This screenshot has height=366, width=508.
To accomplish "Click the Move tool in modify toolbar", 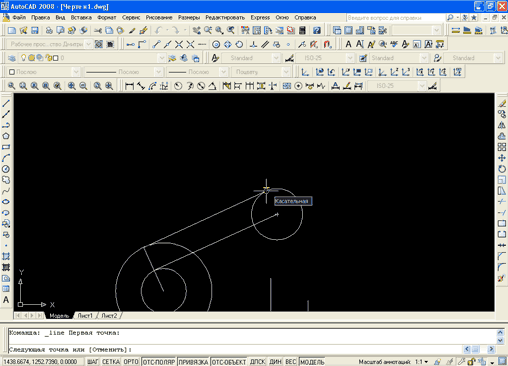I will tap(502, 158).
